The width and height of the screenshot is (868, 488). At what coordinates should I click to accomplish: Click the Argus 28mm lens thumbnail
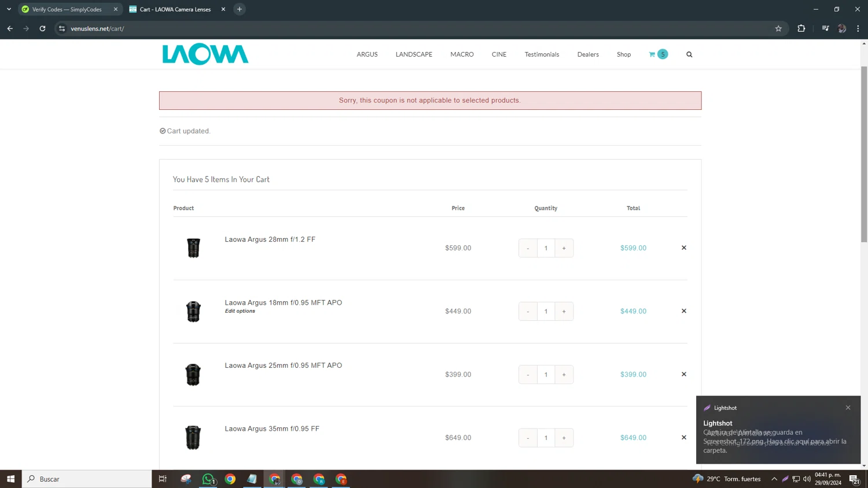(x=193, y=248)
